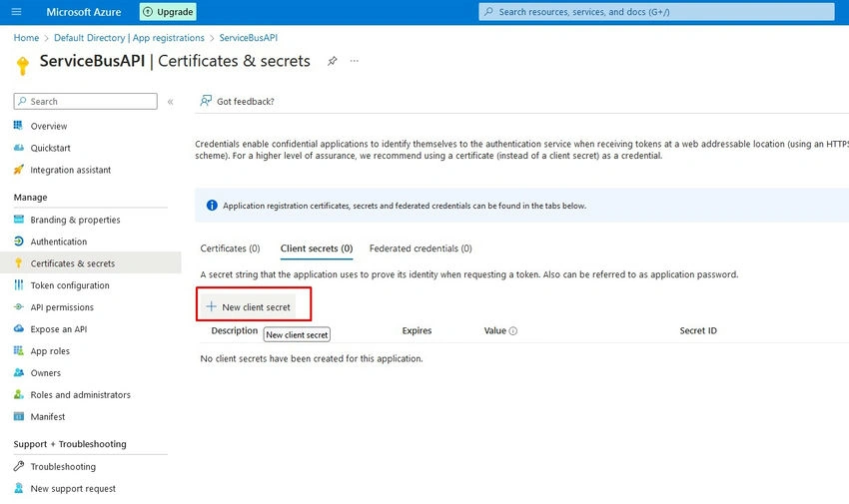
Task: Click the Value column info icon
Action: pyautogui.click(x=513, y=331)
